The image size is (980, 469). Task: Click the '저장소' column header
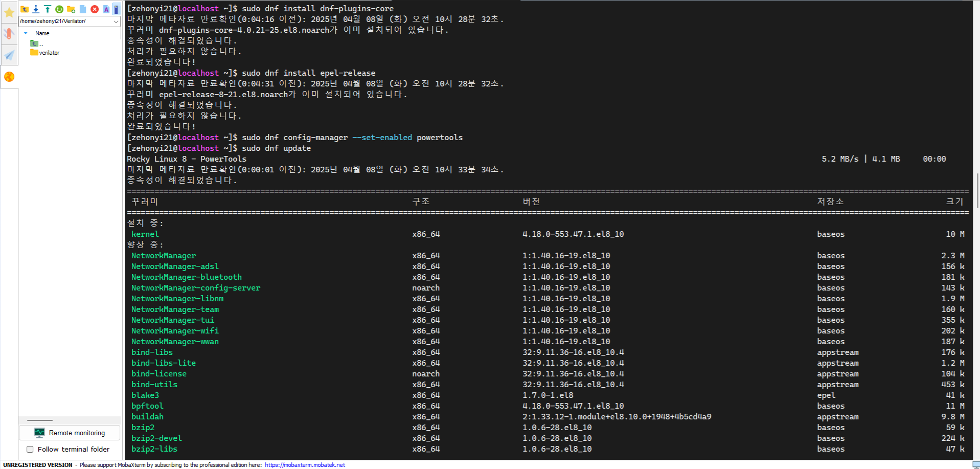[x=830, y=202]
